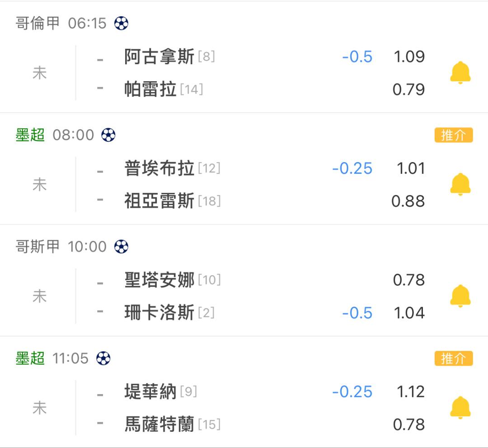Screen dimensions: 488x448
Task: Click soccer ball icon next to 06:15
Action: (x=121, y=23)
